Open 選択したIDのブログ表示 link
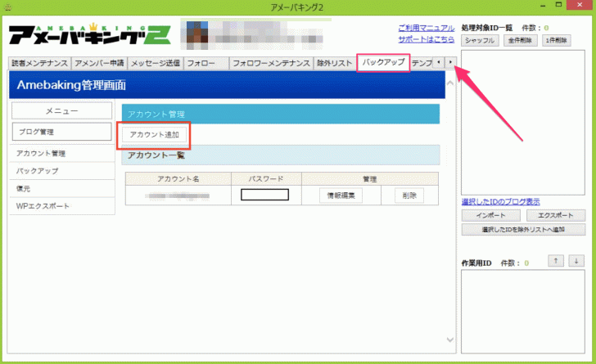Screen dimensions: 596x364 pos(500,202)
